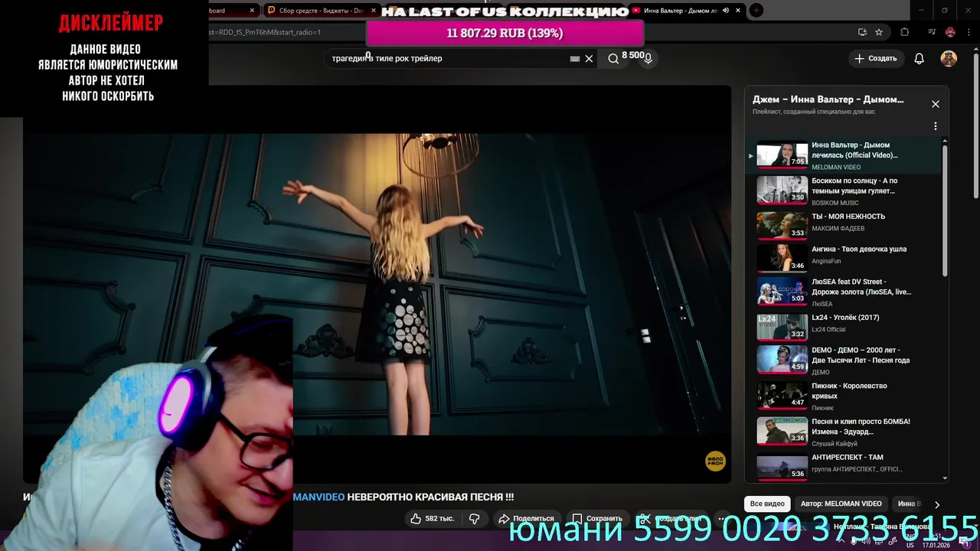Open the MANVIDEO channel link under video
The height and width of the screenshot is (551, 980).
click(318, 497)
